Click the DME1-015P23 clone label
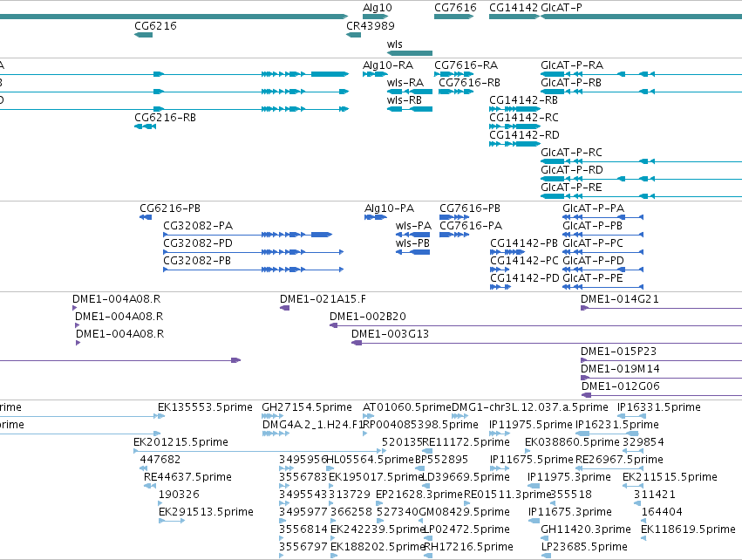This screenshot has width=742, height=560. pyautogui.click(x=618, y=352)
